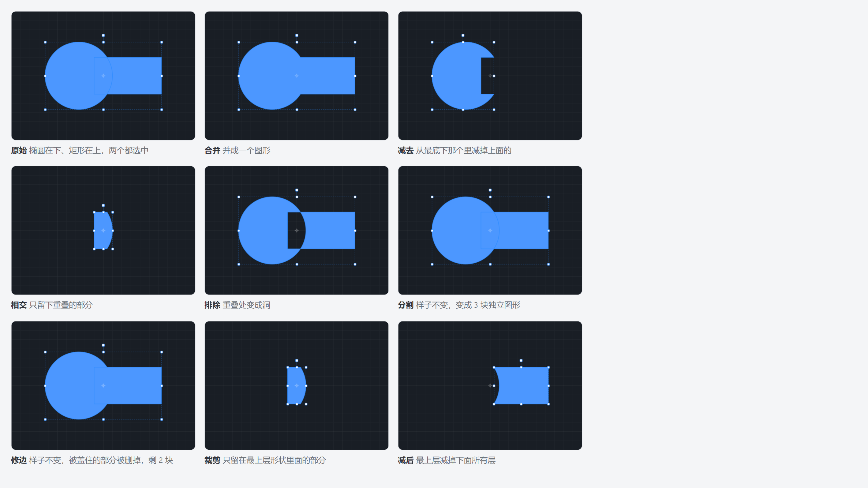Click the caption '修边 样子不变，被盖住的部分被删掉，剩 2 块'
868x488 pixels.
pos(92,460)
